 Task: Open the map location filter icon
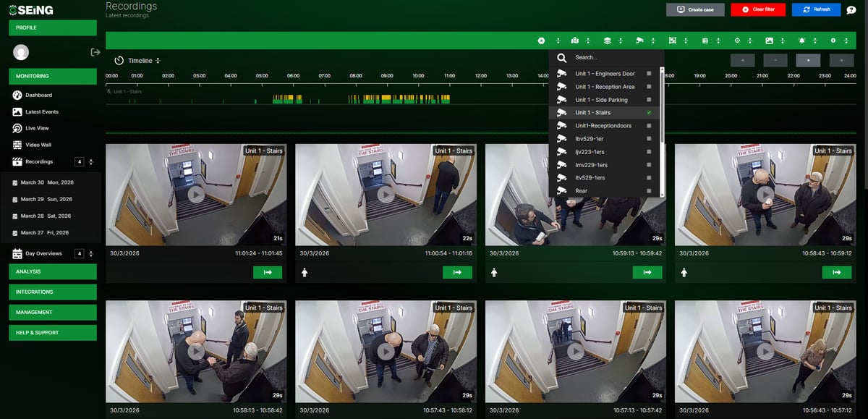574,41
